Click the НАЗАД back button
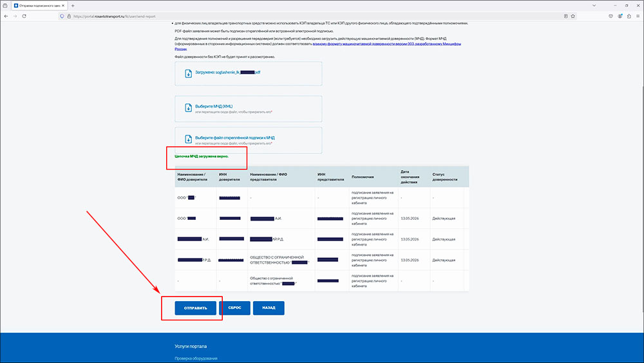The width and height of the screenshot is (644, 363). pyautogui.click(x=269, y=308)
